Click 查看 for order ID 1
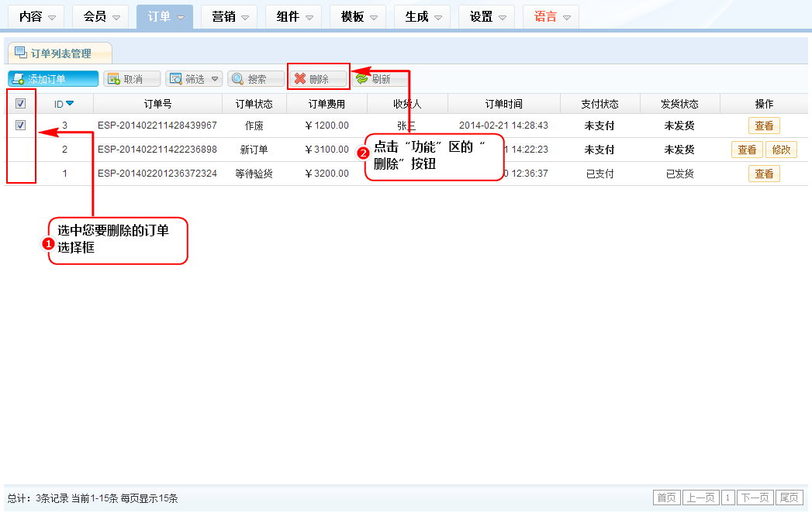Screen dimensions: 812x513 pyautogui.click(x=764, y=174)
